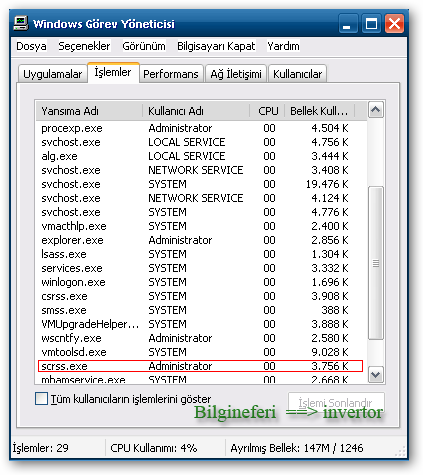Select svchost.exe using 4.124 K
This screenshot has height=475, width=423.
coord(200,198)
